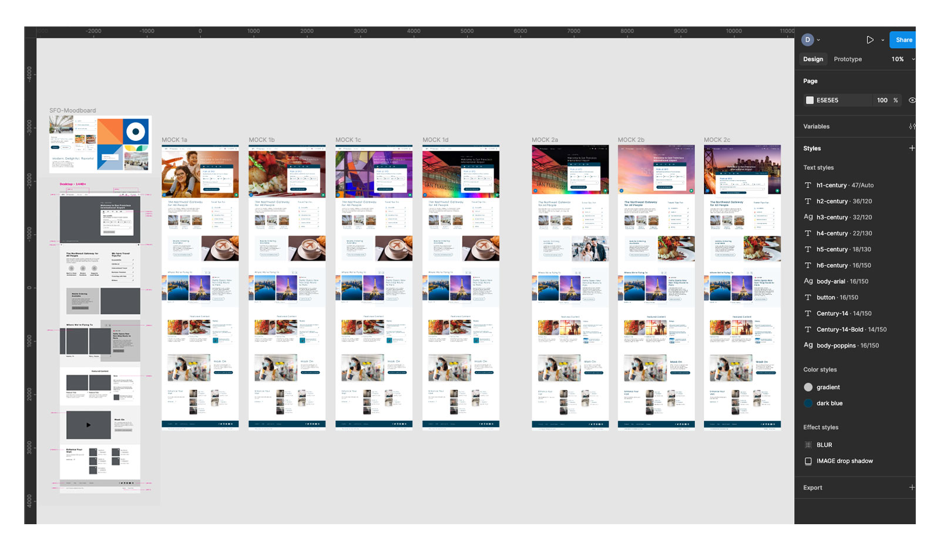Click the body-poppins Ag style icon
The width and height of the screenshot is (940, 560).
tap(808, 345)
